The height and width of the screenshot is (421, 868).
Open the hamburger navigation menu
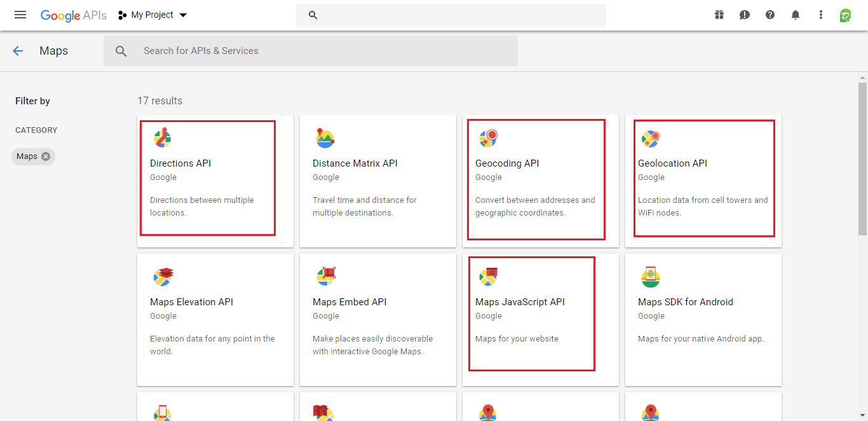tap(20, 15)
